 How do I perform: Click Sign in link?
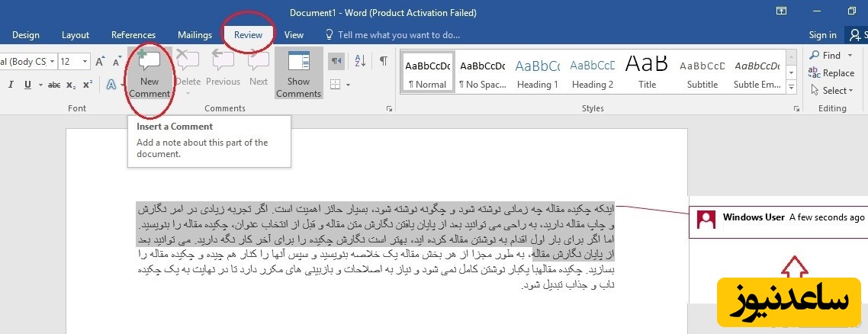click(x=822, y=35)
